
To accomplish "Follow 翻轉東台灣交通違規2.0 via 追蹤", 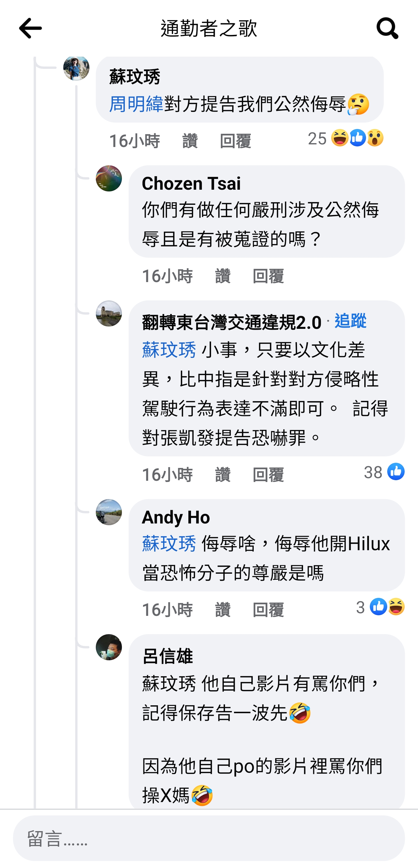I will pos(350,320).
